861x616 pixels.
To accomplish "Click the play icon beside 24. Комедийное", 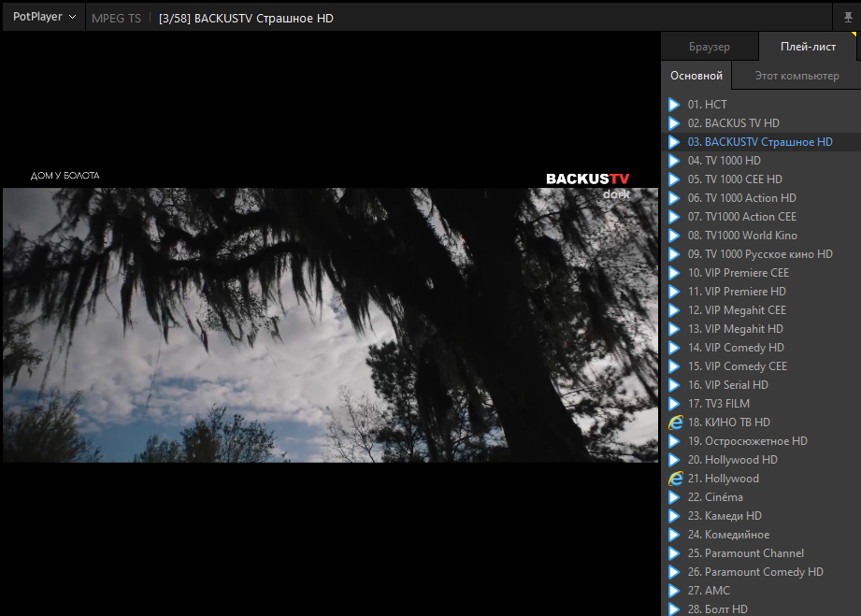I will (674, 534).
